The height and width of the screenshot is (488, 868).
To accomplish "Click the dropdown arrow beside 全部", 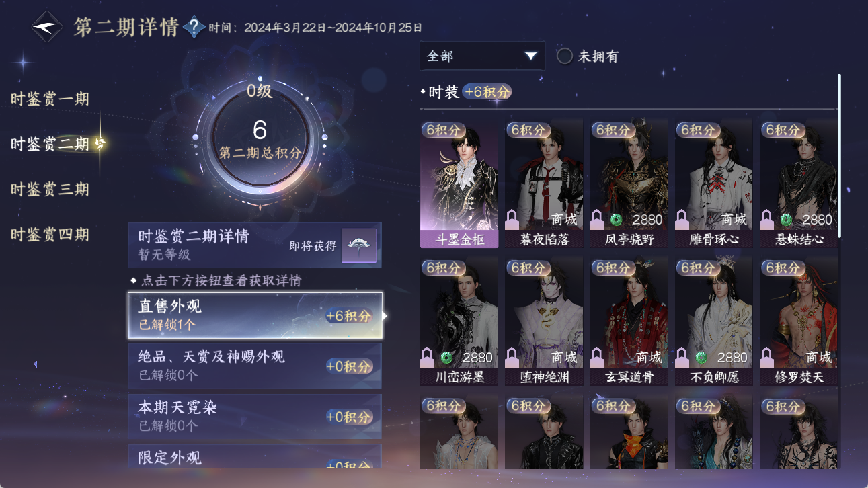I will coord(530,56).
